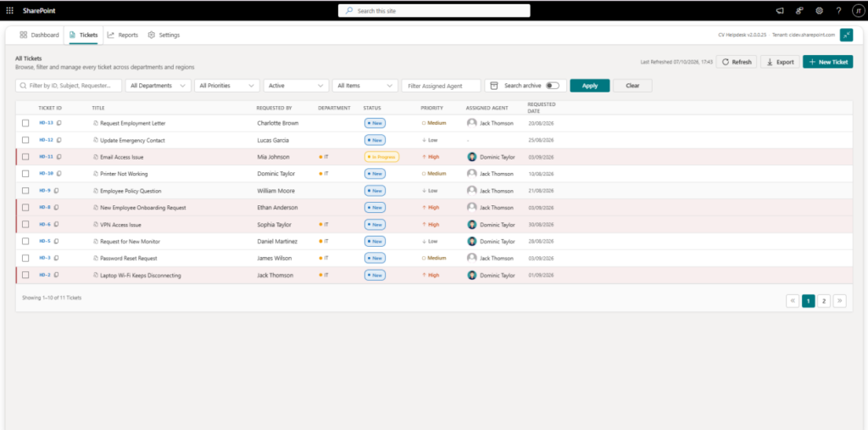868x430 pixels.
Task: Copy ticket ID HD-12 with copy icon
Action: point(59,140)
